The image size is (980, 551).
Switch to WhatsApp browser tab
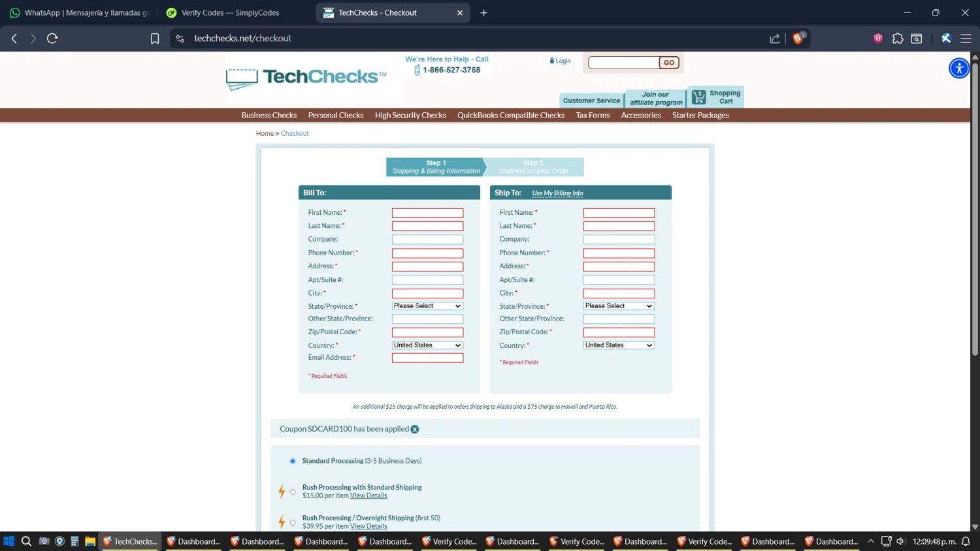(x=80, y=12)
